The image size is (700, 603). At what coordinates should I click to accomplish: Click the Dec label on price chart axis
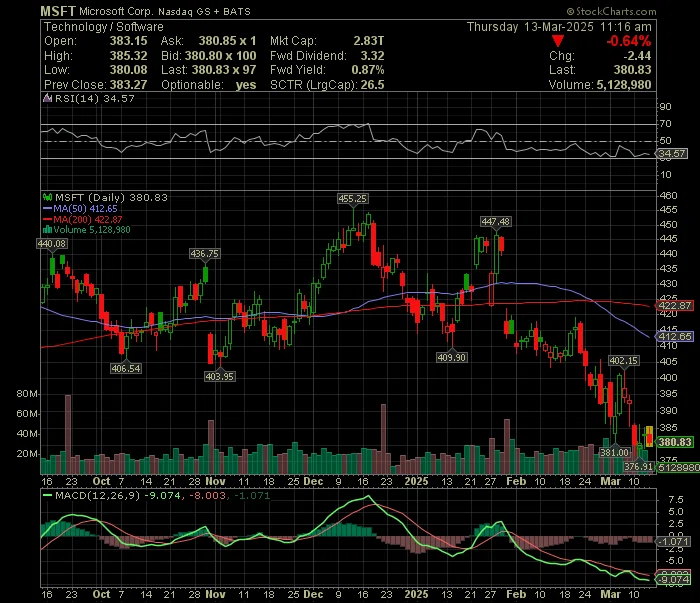[313, 481]
